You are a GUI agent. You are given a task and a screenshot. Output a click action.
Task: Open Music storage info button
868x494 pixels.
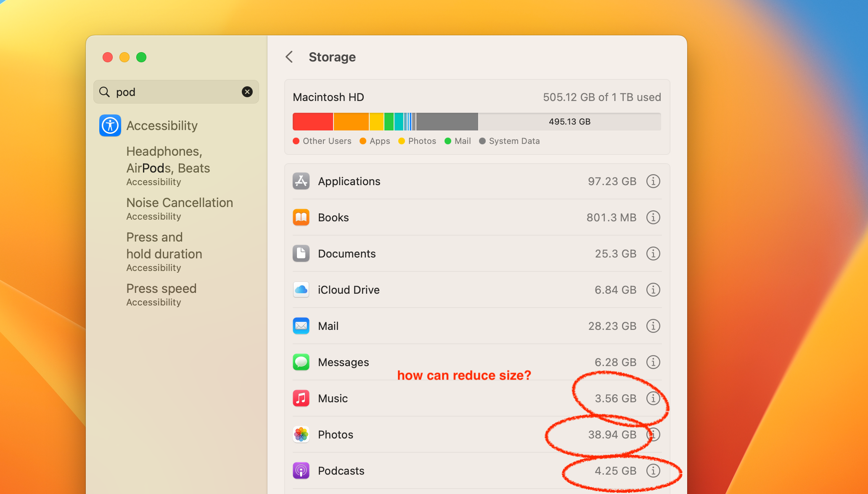click(x=653, y=398)
